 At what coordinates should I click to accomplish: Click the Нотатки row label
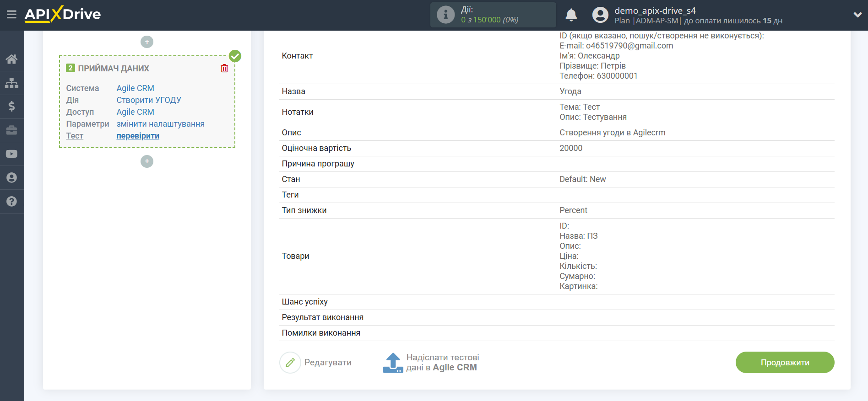(x=298, y=112)
